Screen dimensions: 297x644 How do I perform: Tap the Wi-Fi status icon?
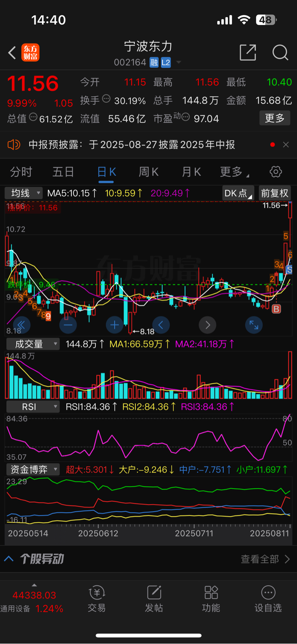tap(244, 20)
